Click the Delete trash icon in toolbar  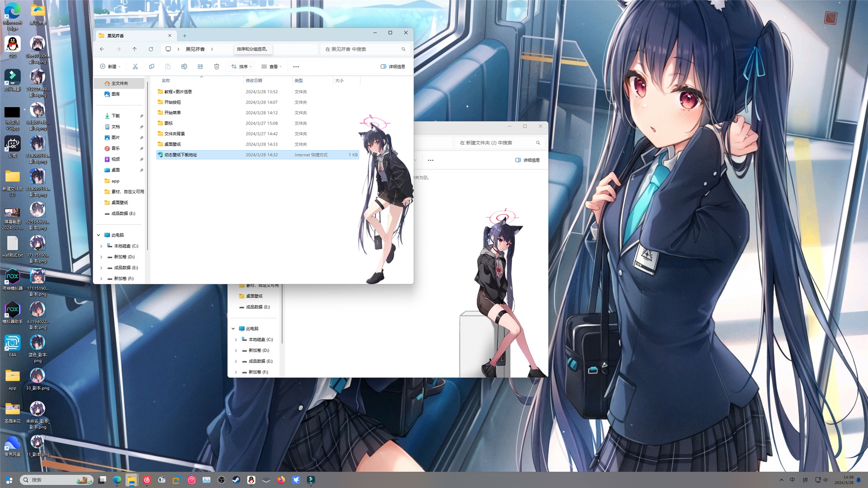click(217, 66)
